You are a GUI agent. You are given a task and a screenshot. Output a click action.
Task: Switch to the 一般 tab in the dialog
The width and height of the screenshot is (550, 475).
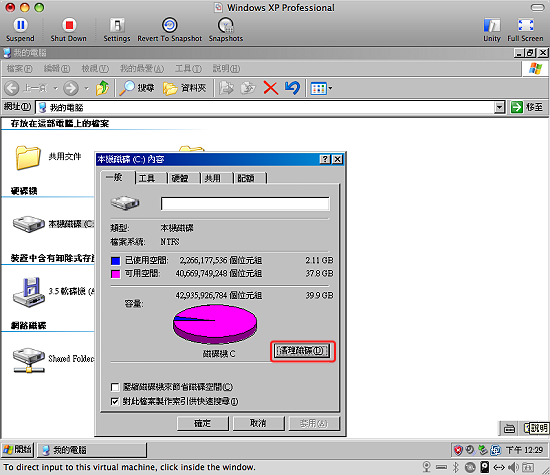pos(117,177)
